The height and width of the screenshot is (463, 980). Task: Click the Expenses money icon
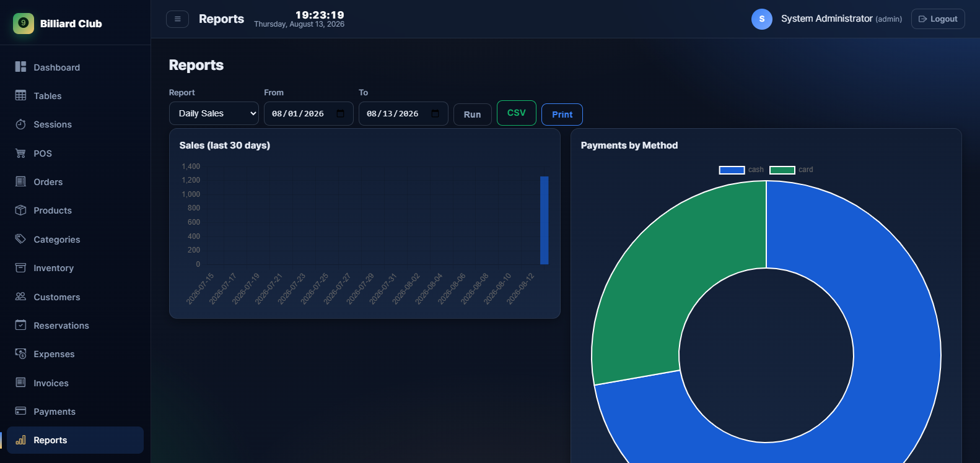[20, 354]
